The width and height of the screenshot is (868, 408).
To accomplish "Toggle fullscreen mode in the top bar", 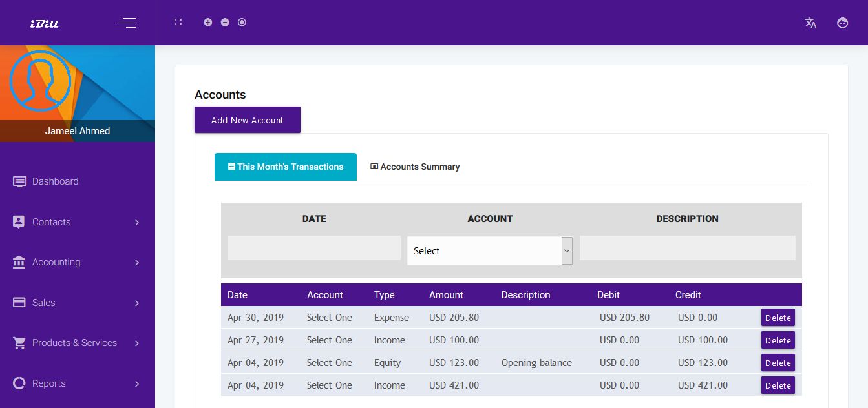I will click(x=178, y=22).
